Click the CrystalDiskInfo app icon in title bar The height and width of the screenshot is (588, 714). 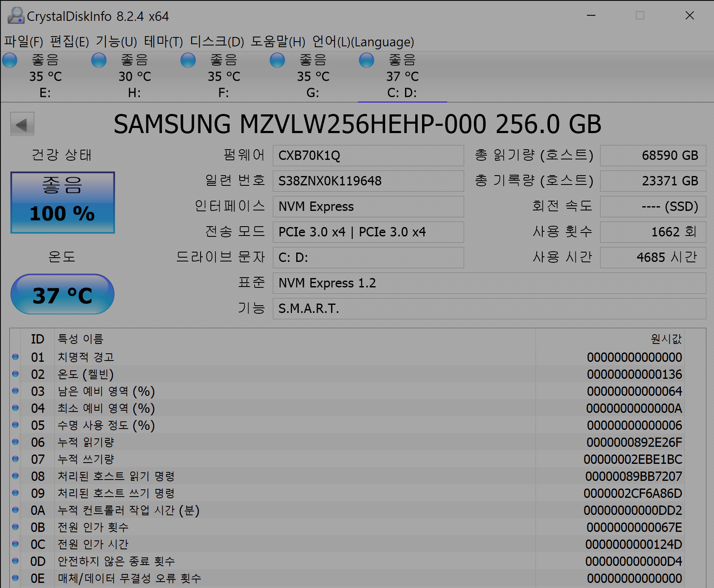click(x=16, y=16)
